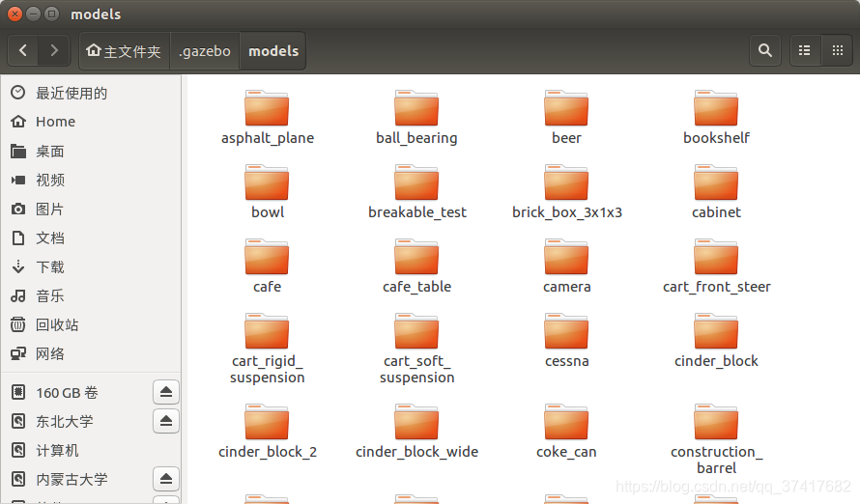Open 图片 pictures in the sidebar
Image resolution: width=860 pixels, height=504 pixels.
pyautogui.click(x=91, y=209)
